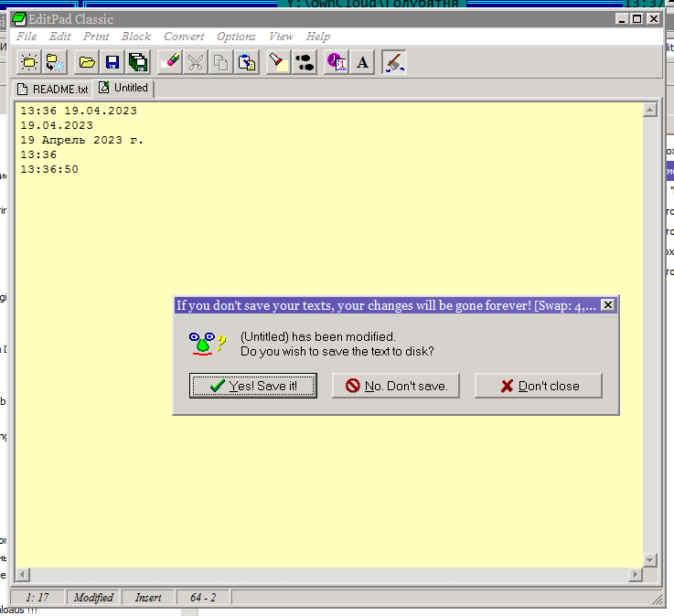Open the Block menu
The width and height of the screenshot is (674, 616).
[x=136, y=37]
